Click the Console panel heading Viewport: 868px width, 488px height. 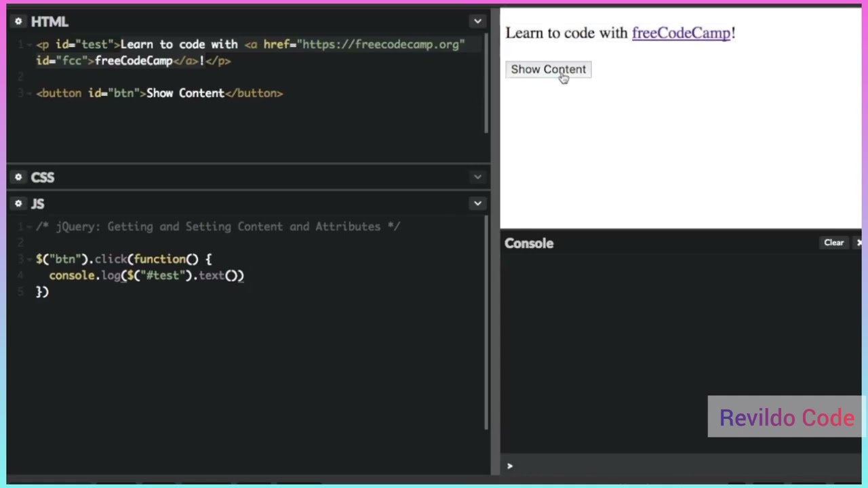tap(529, 243)
